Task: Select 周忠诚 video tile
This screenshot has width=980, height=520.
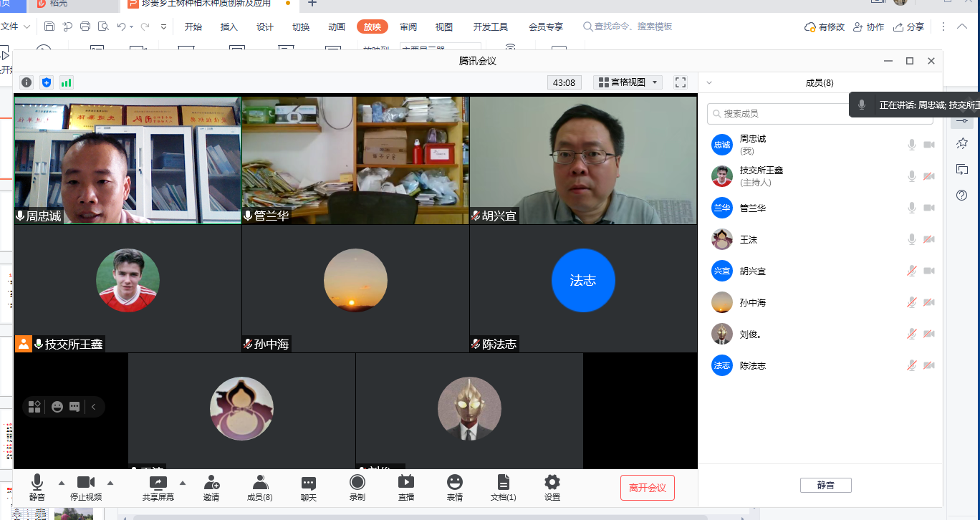Action: click(x=128, y=160)
